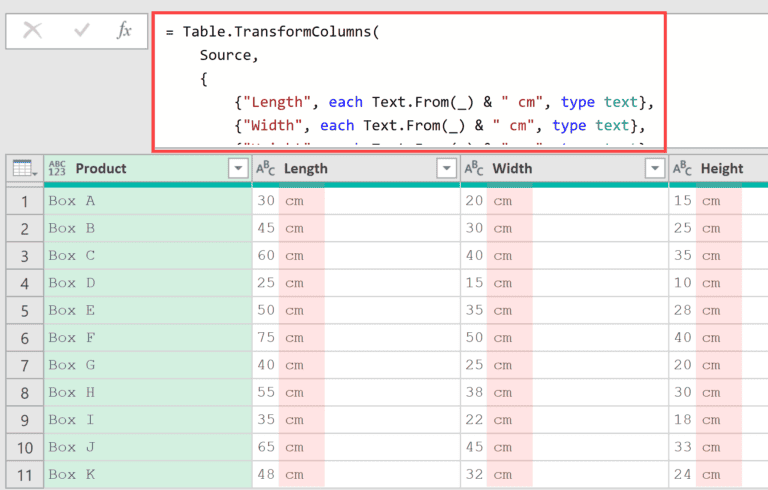Image resolution: width=768 pixels, height=490 pixels.
Task: Click the Box E product cell
Action: [x=147, y=311]
